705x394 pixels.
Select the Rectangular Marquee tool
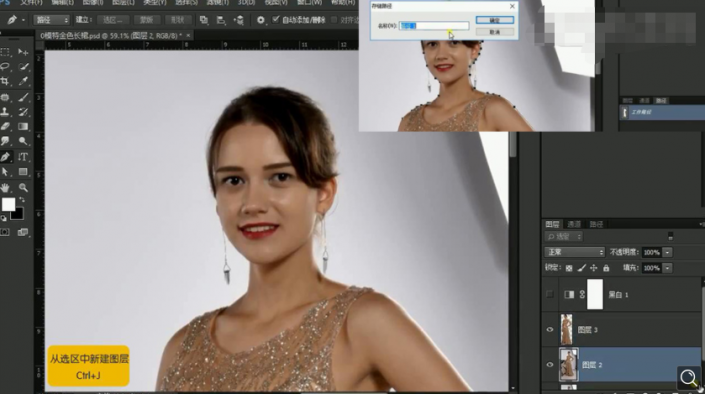coord(5,52)
